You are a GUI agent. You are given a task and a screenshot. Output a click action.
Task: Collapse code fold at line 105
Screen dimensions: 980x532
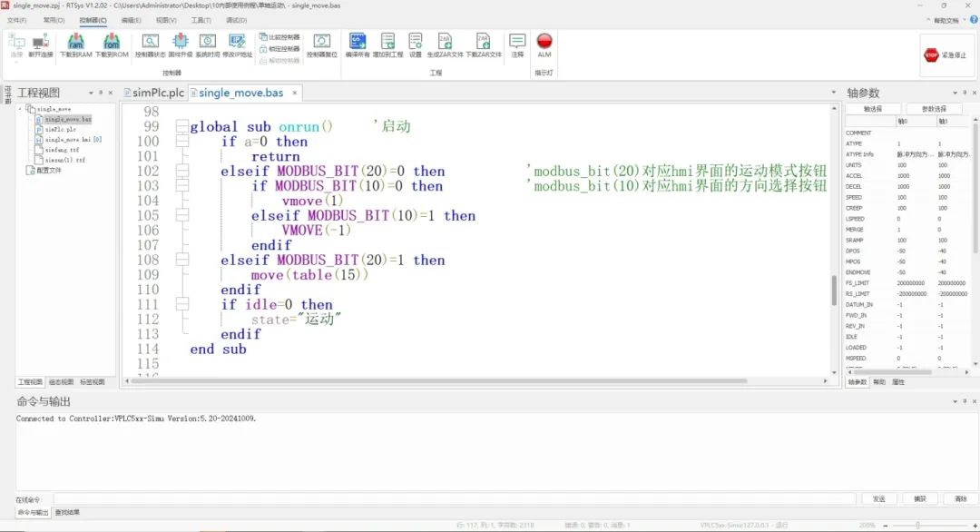[x=181, y=215]
